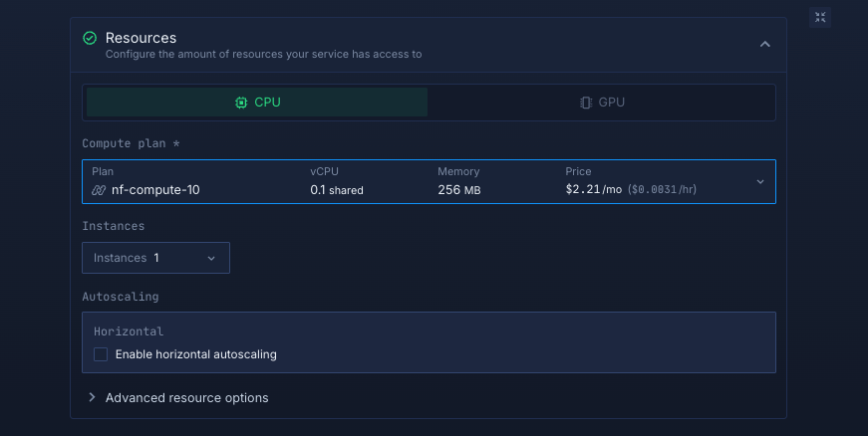Click the Horizontal autoscaling panel heading

click(129, 331)
